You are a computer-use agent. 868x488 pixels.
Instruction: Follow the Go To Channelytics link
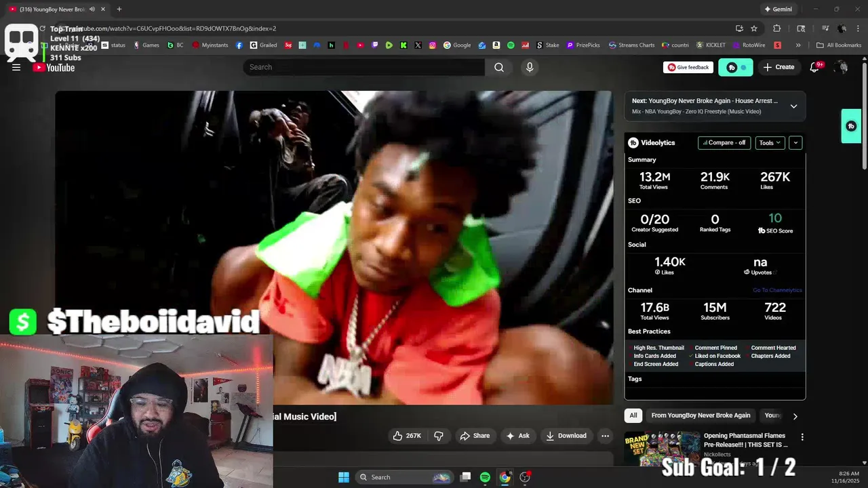click(x=777, y=290)
